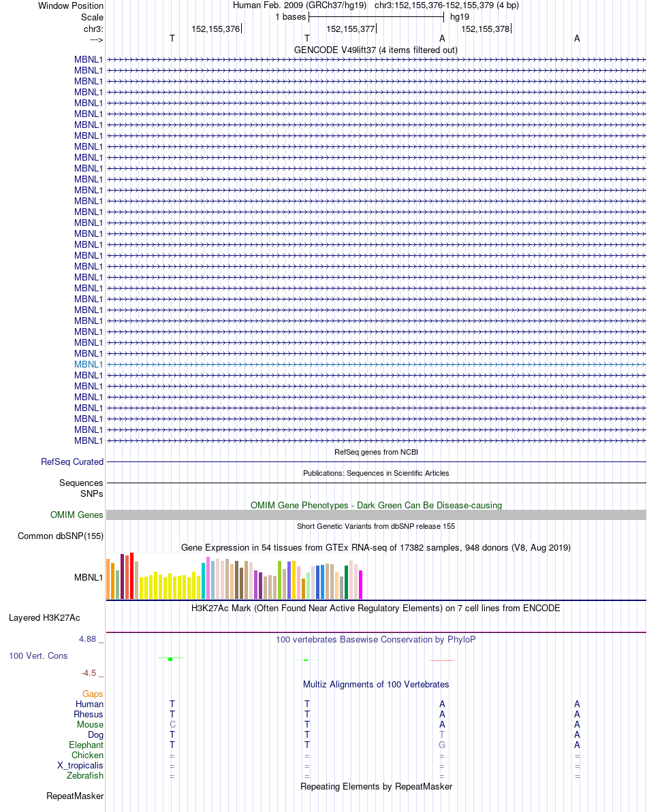Click 'H3K27Ac Mark' ENCODE track title

pyautogui.click(x=375, y=608)
